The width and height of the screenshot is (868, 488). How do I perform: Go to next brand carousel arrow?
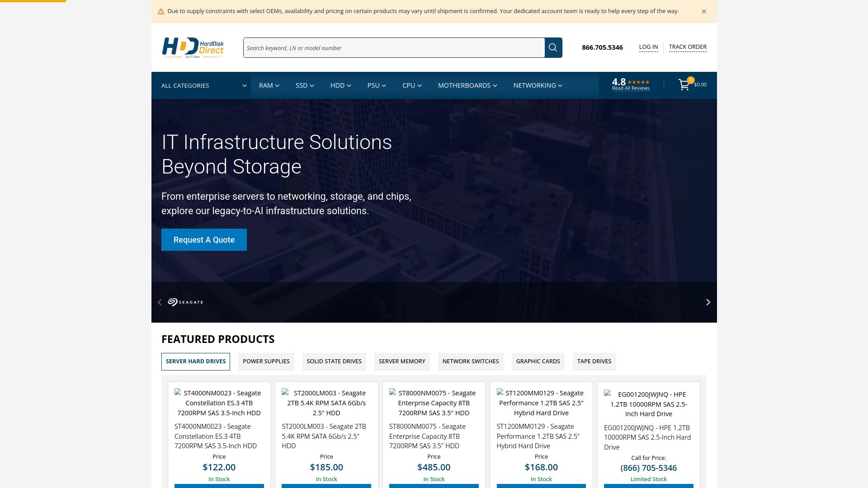(x=708, y=302)
